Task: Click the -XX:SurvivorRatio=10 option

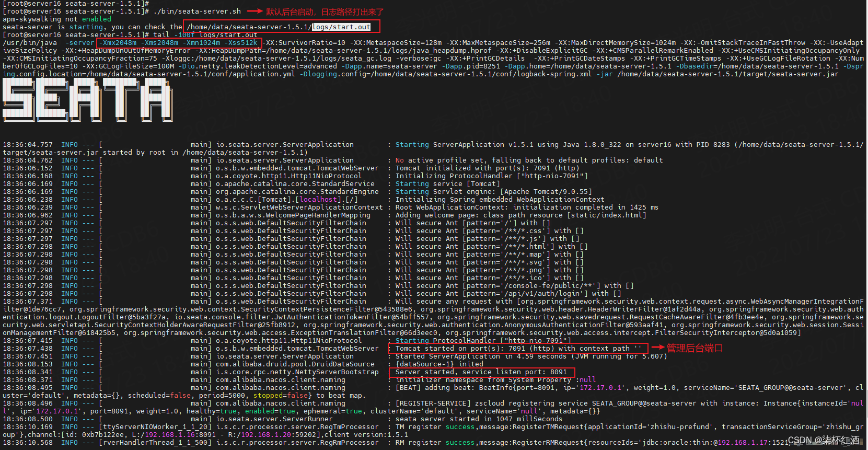Action: 304,42
